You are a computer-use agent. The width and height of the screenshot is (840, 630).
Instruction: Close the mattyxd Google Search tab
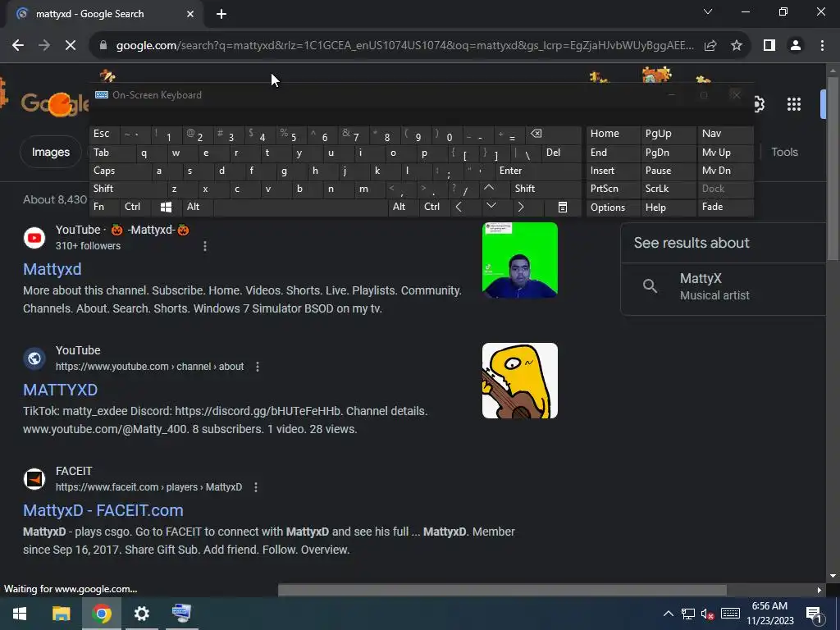[x=190, y=14]
